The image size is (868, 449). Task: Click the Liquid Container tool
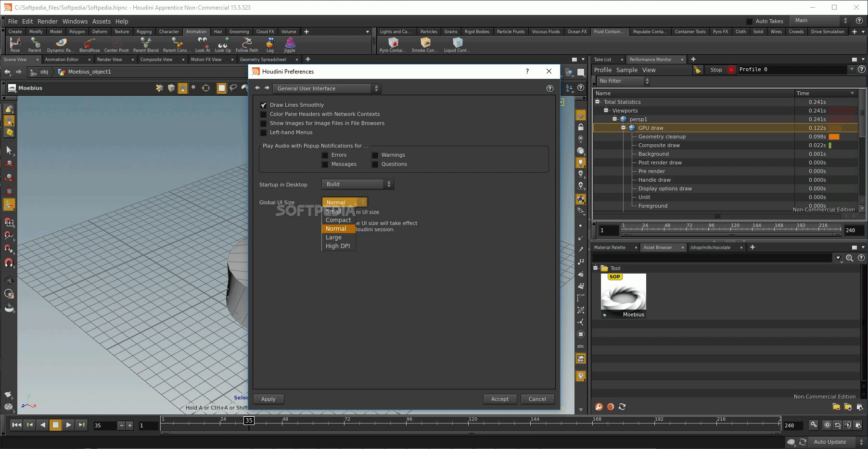(457, 45)
